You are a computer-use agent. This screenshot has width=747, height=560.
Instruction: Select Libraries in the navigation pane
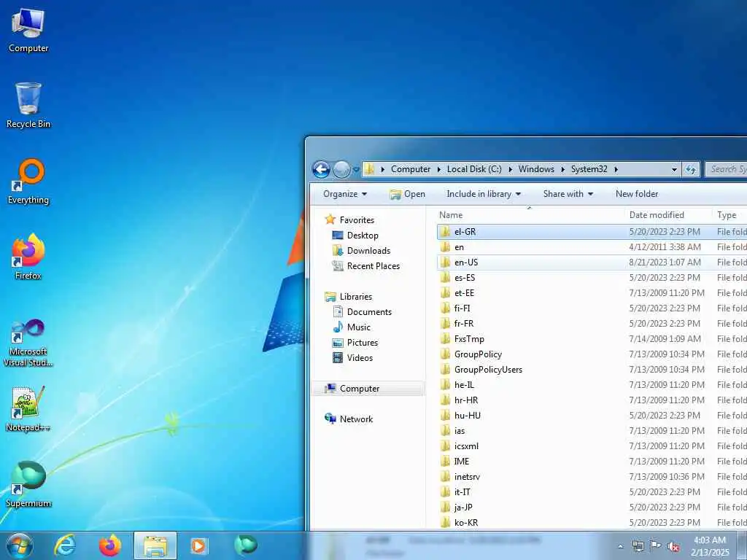click(355, 297)
